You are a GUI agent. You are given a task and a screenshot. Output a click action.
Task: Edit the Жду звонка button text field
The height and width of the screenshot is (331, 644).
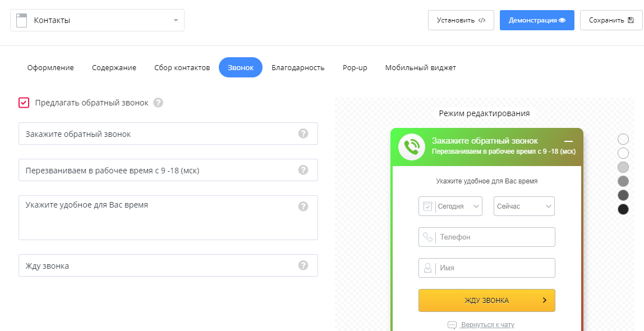click(x=168, y=265)
